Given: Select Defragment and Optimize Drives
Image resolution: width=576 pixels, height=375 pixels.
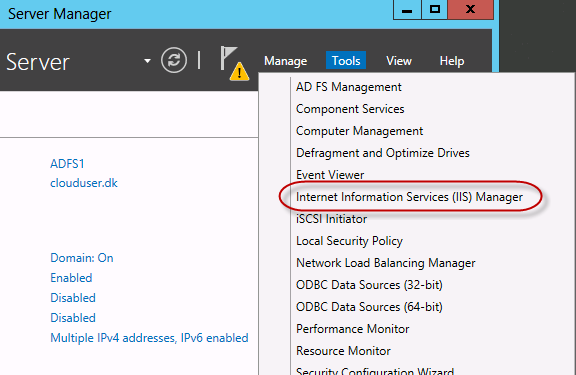Looking at the screenshot, I should [x=383, y=153].
